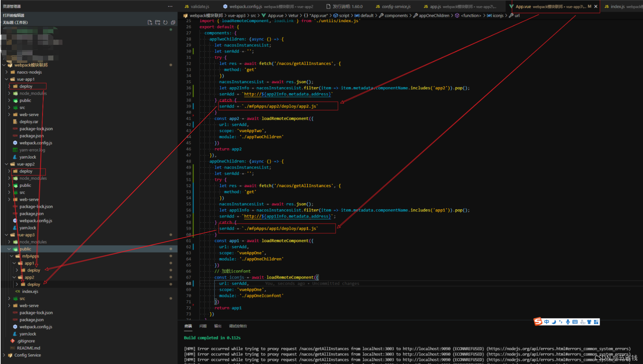Click the New Folder icon in explorer
643x364 pixels.
(x=157, y=22)
